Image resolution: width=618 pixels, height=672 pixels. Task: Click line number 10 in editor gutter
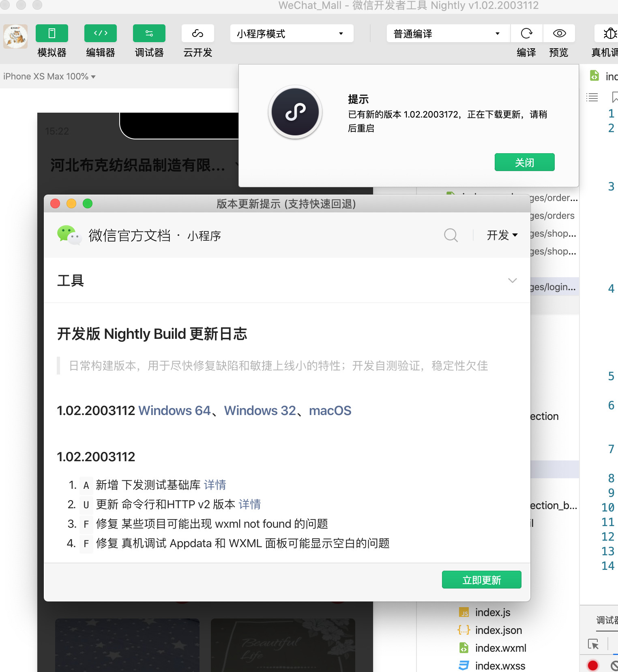point(608,507)
